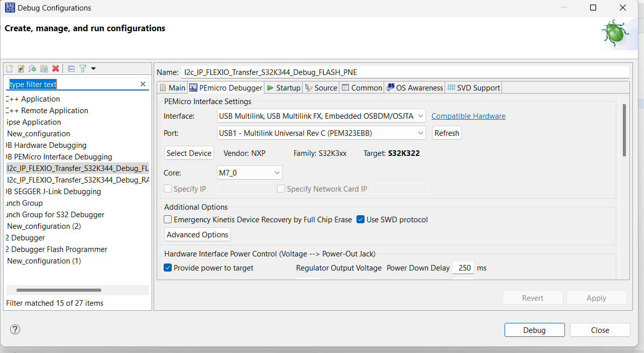Viewport: 644px width, 353px height.
Task: Duplicate the selected launch configuration
Action: 44,68
